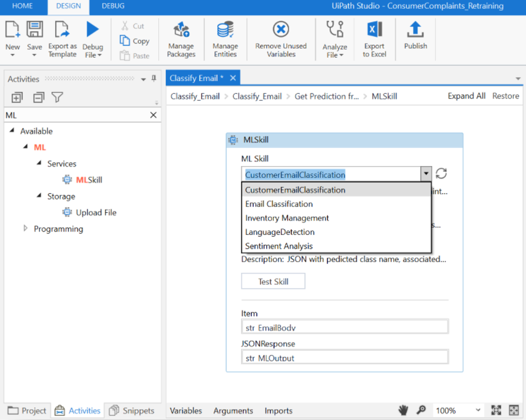Click the Analyze File icon
Image resolution: width=526 pixels, height=420 pixels.
point(335,30)
